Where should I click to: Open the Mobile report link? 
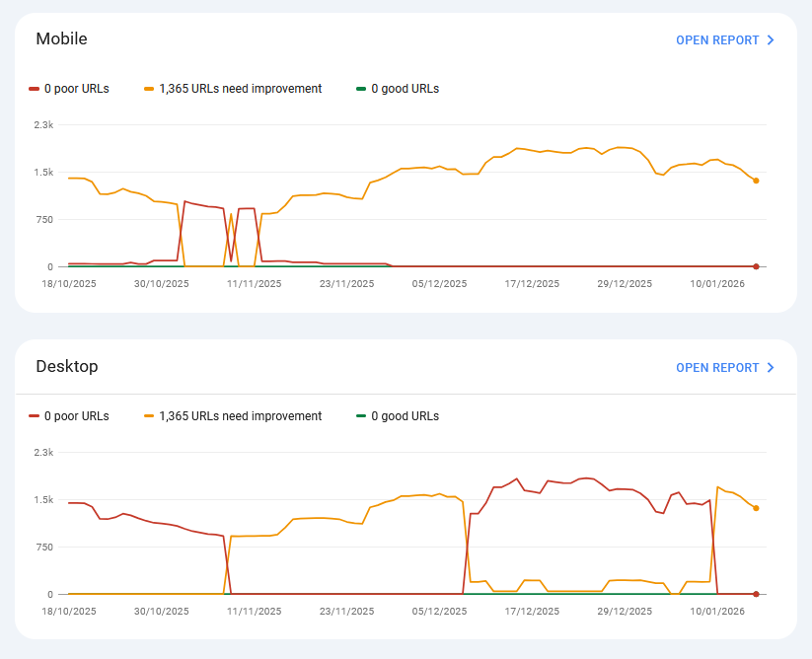(724, 40)
